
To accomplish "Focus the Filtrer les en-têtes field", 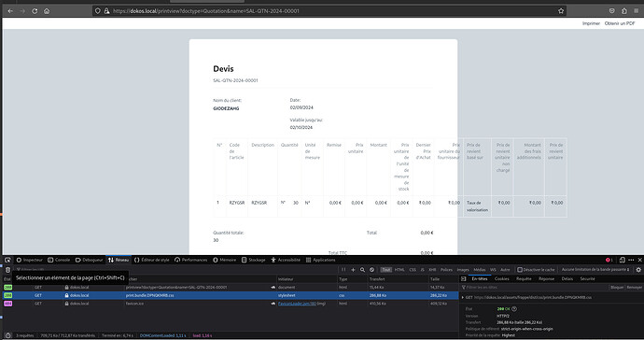I will pyautogui.click(x=534, y=288).
